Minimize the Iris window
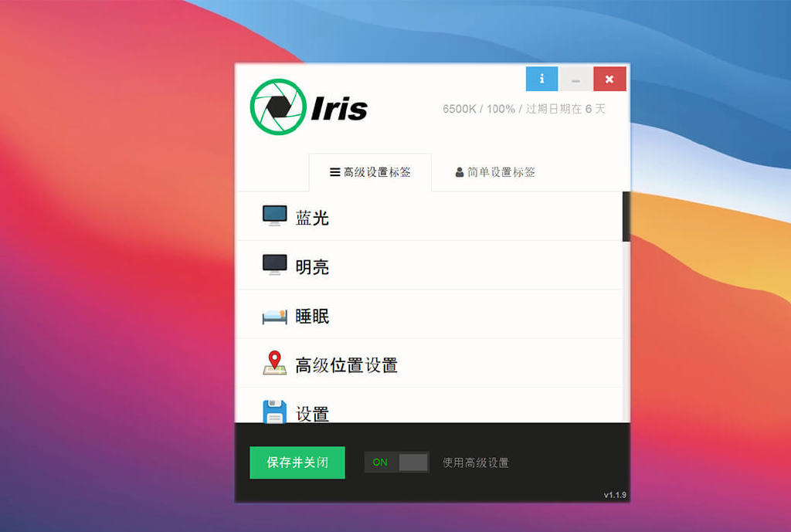Image resolution: width=791 pixels, height=532 pixels. tap(575, 79)
